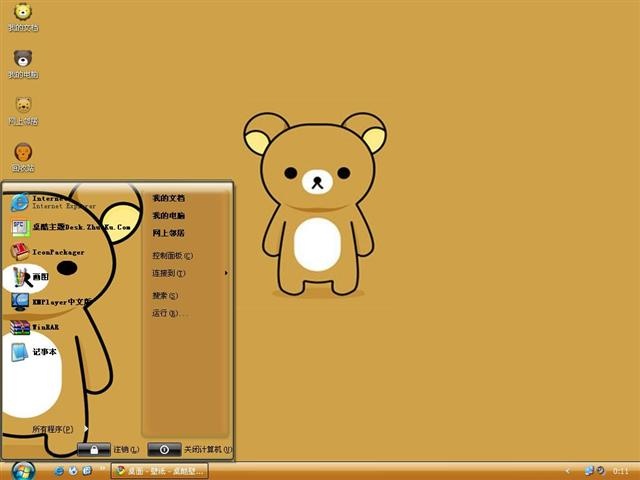Open 画图 paint program
640x480 pixels.
[x=29, y=277]
